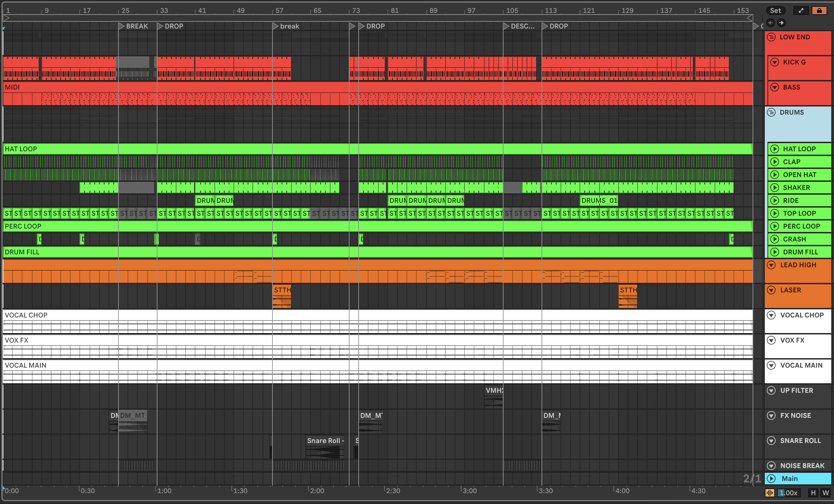
Task: Jump to the next locator arrow
Action: point(781,23)
